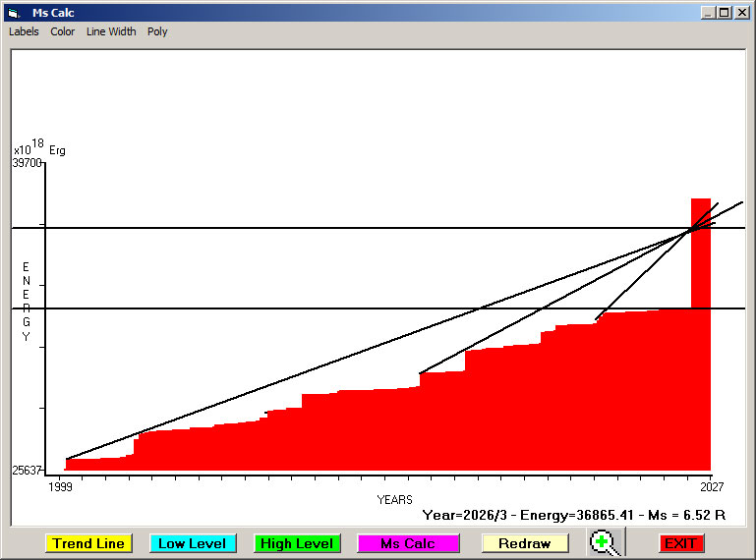Maximize the Ms Calc window
Image resolution: width=756 pixels, height=560 pixels.
pos(725,13)
